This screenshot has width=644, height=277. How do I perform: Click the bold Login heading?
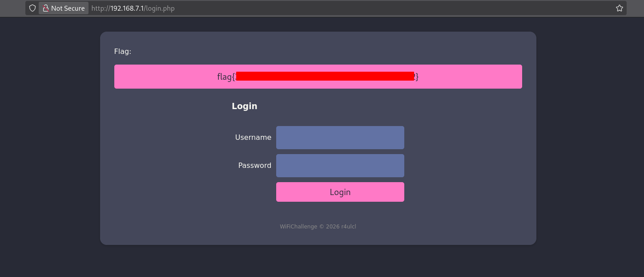click(x=244, y=106)
